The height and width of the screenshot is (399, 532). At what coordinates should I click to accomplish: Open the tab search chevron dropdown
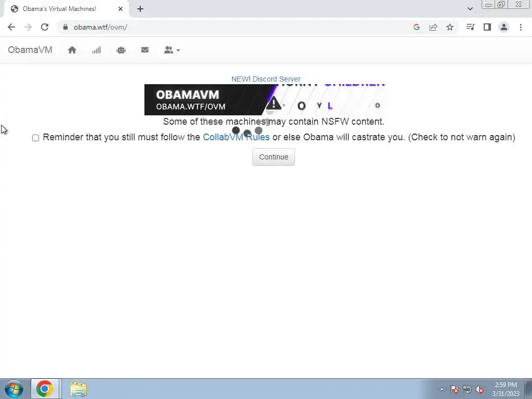point(470,9)
